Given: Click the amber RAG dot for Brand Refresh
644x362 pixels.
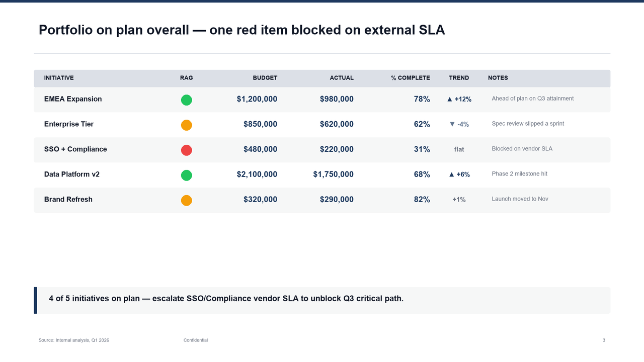Looking at the screenshot, I should [186, 201].
